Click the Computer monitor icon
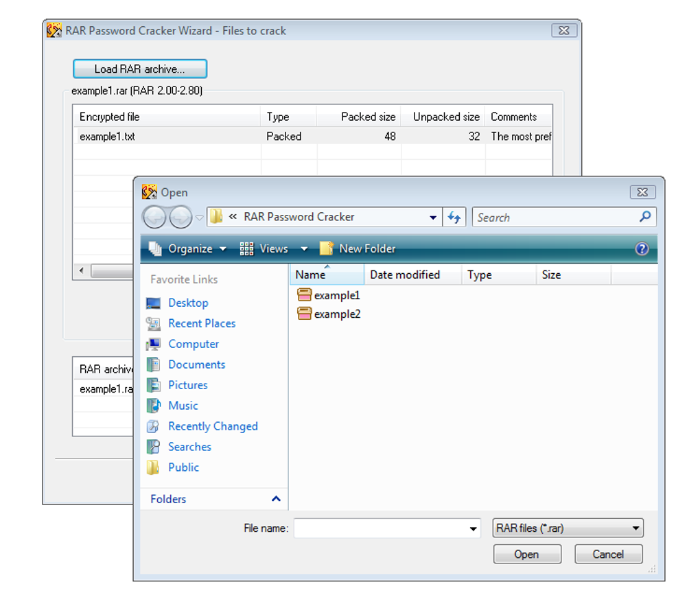700x604 pixels. (153, 344)
